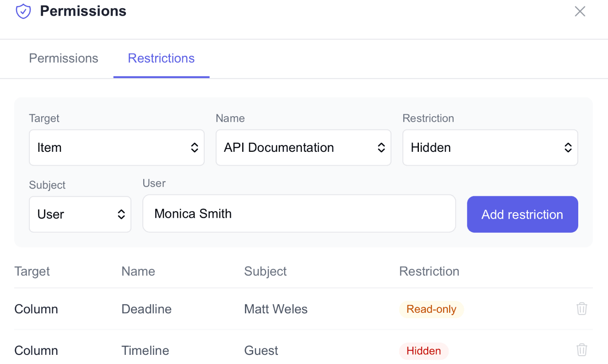This screenshot has height=364, width=608.
Task: Open the Restriction dropdown set to Hidden
Action: pos(490,148)
